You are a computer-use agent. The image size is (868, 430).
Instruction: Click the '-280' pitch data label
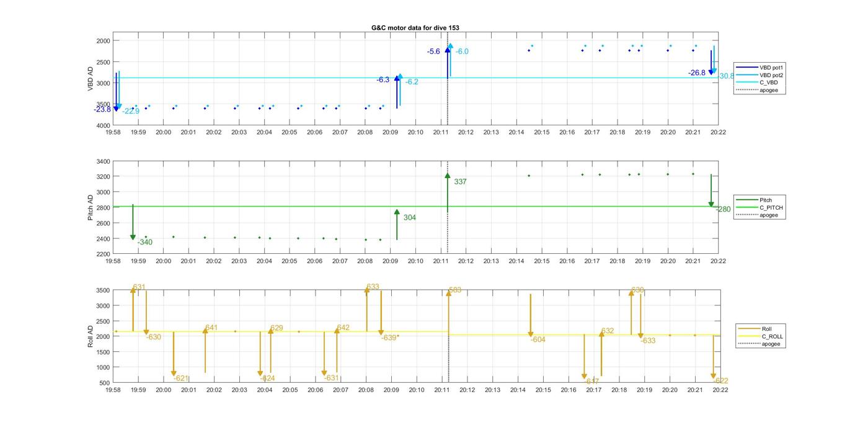[724, 209]
